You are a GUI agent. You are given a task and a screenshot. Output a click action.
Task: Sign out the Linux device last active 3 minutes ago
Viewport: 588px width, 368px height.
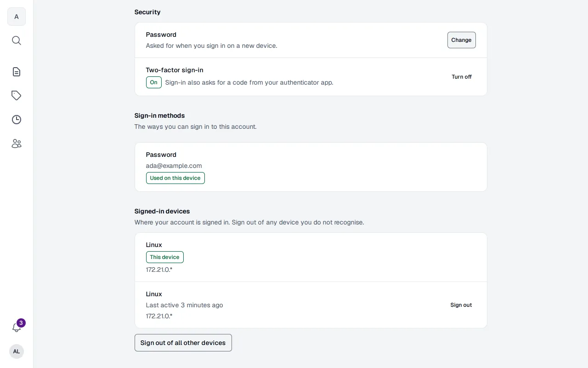(x=461, y=305)
